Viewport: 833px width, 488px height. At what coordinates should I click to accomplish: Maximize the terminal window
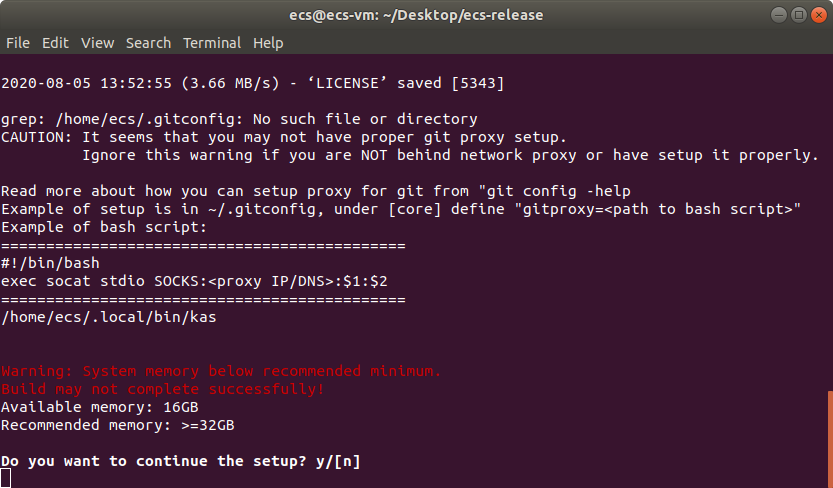pos(798,15)
